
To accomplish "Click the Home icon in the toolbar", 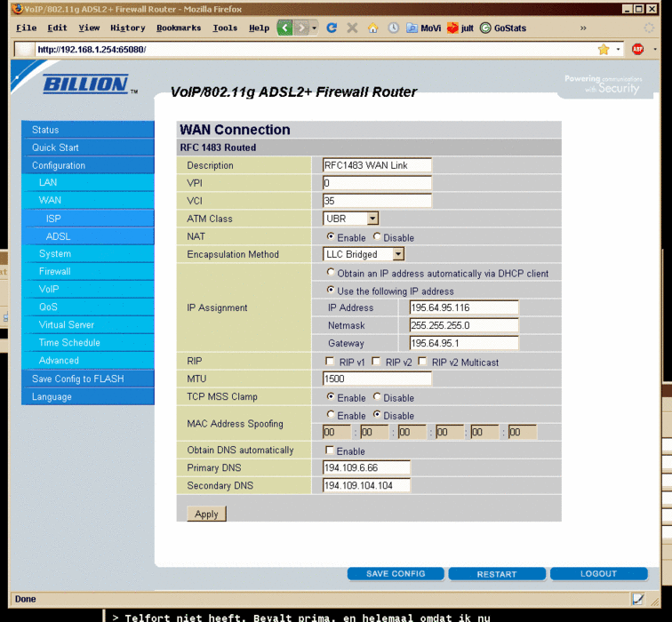I will 372,28.
